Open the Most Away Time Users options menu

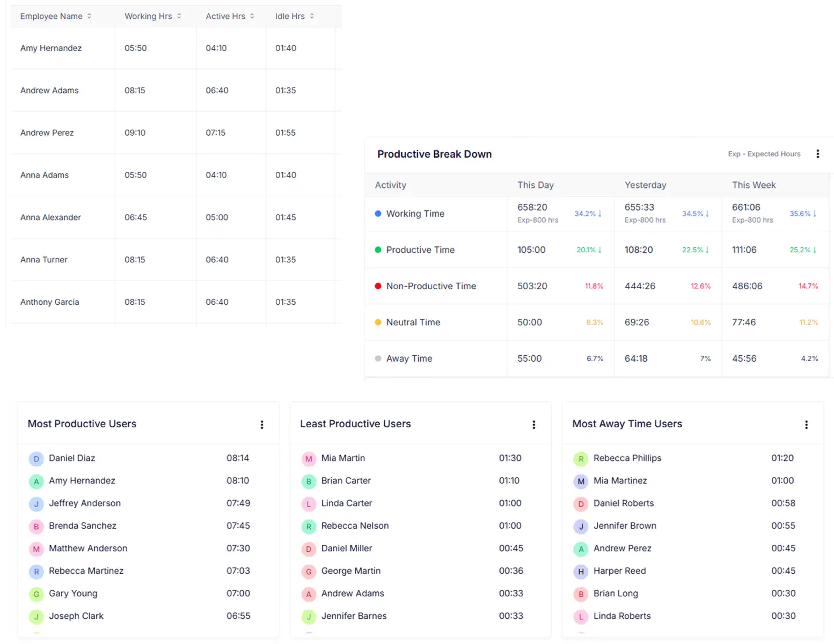[x=807, y=425]
